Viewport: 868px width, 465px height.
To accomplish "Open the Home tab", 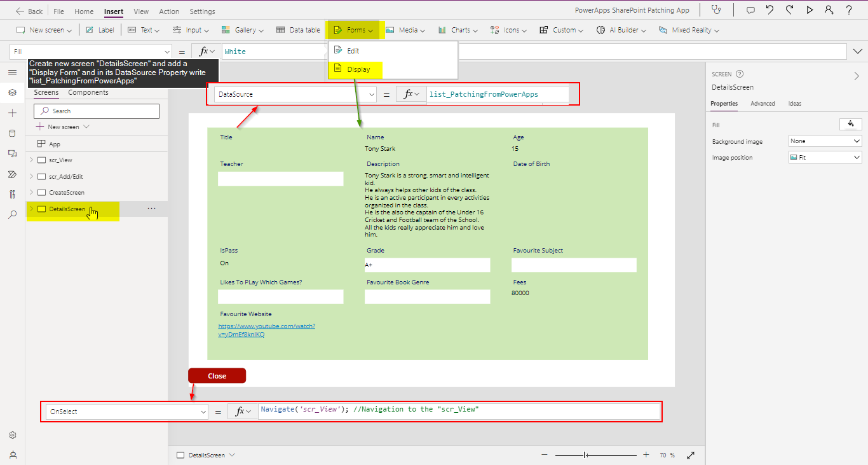I will click(84, 11).
